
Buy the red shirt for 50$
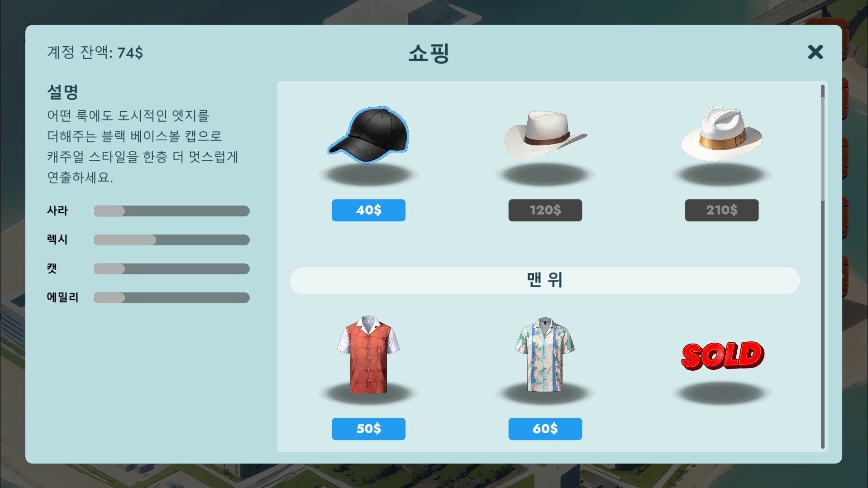[x=368, y=429]
